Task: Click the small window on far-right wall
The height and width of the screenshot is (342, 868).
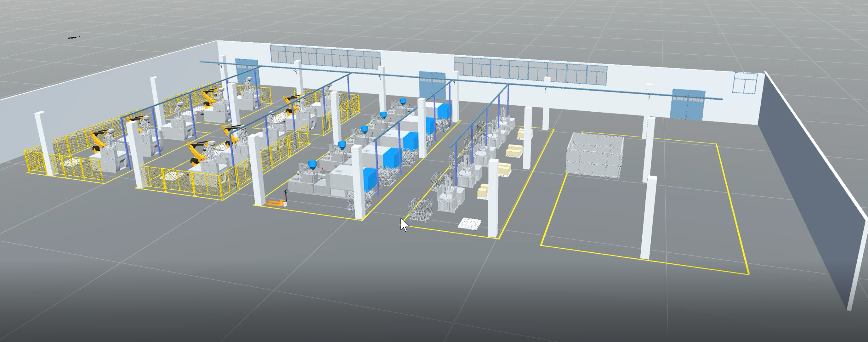Action: coord(745,82)
